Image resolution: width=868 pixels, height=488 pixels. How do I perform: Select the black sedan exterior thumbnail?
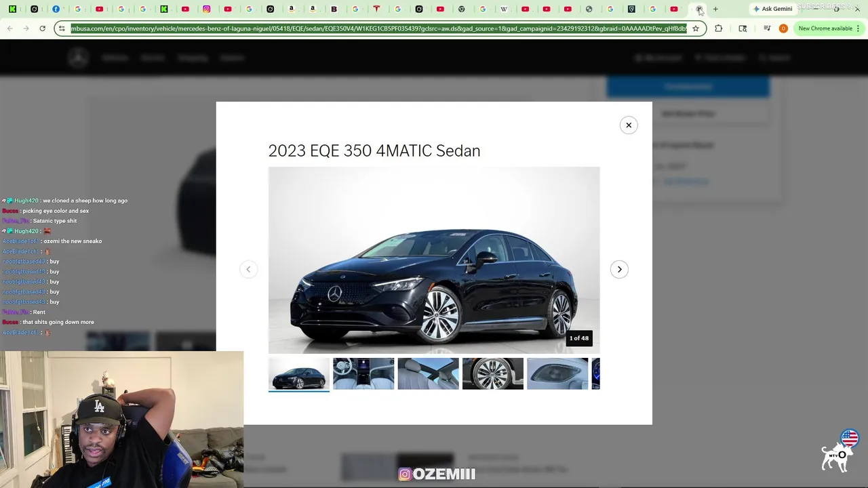pyautogui.click(x=298, y=373)
